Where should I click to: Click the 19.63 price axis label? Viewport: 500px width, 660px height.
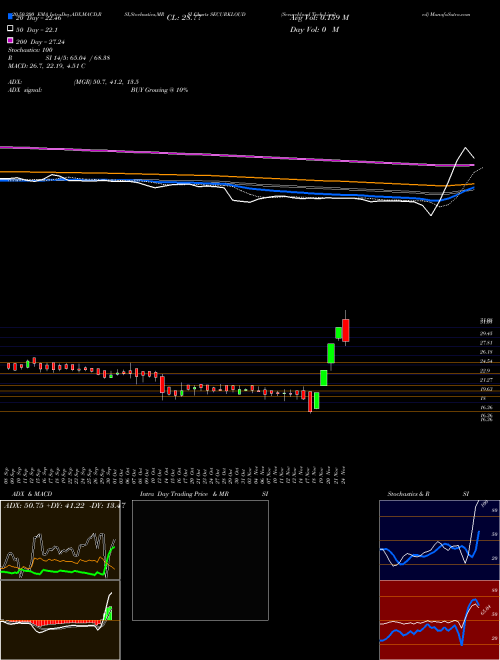click(486, 390)
